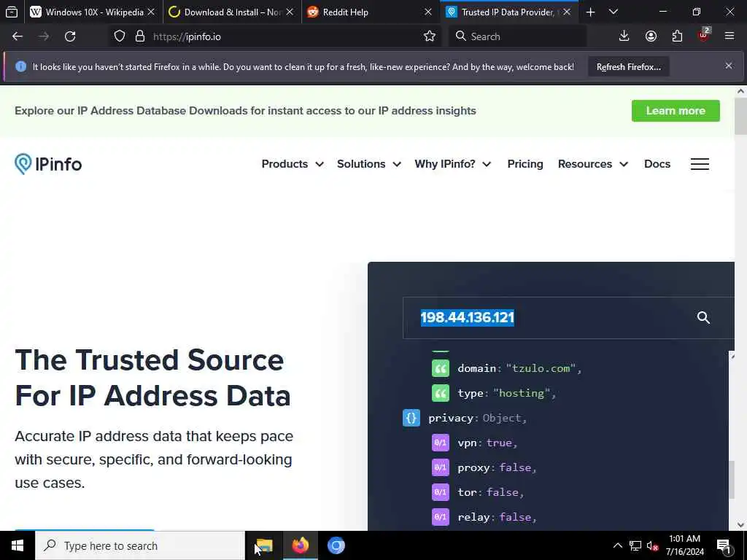Show site security padlock info

click(x=139, y=36)
